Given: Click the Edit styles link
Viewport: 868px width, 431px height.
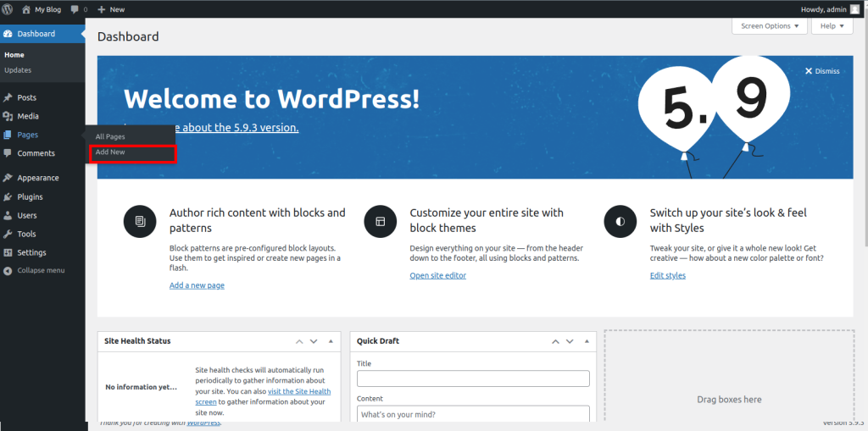Looking at the screenshot, I should 667,276.
